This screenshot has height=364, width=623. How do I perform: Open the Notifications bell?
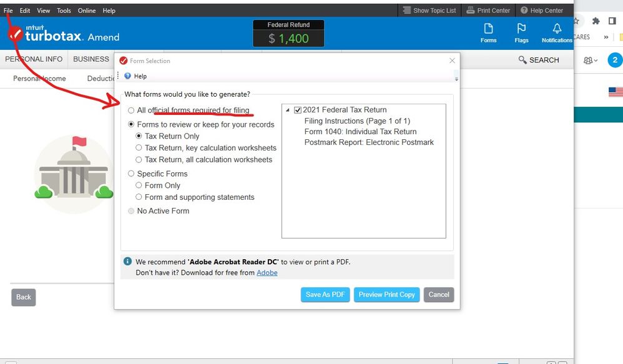(557, 33)
